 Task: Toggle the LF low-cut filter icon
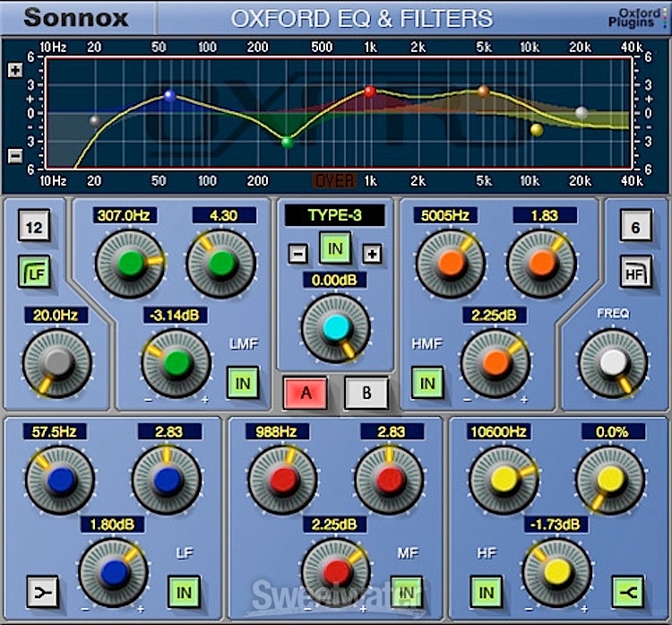pos(34,273)
